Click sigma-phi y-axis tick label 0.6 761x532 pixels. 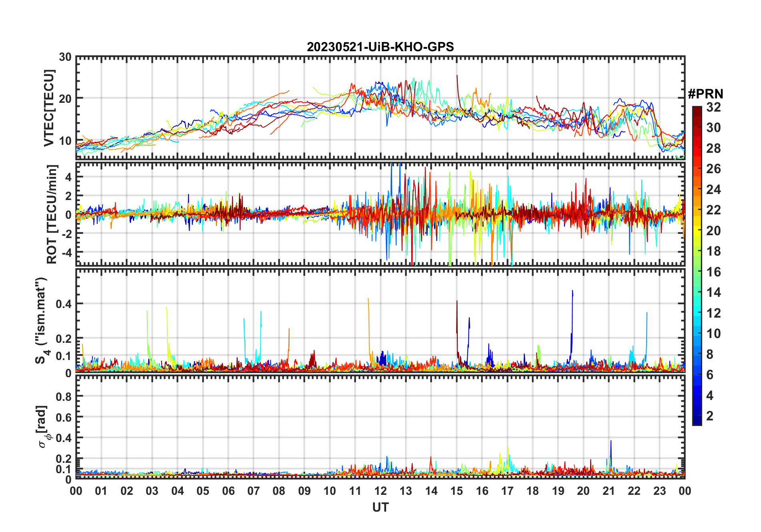pyautogui.click(x=64, y=417)
